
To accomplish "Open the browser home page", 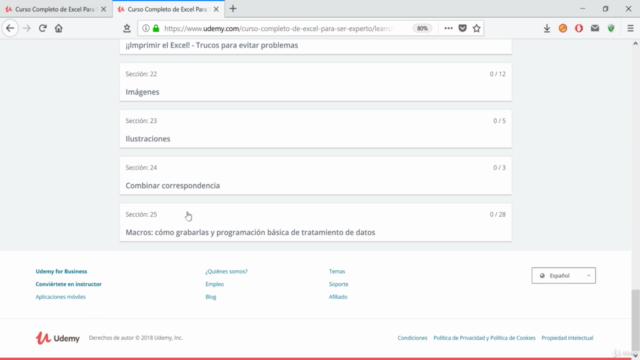I will pyautogui.click(x=59, y=28).
